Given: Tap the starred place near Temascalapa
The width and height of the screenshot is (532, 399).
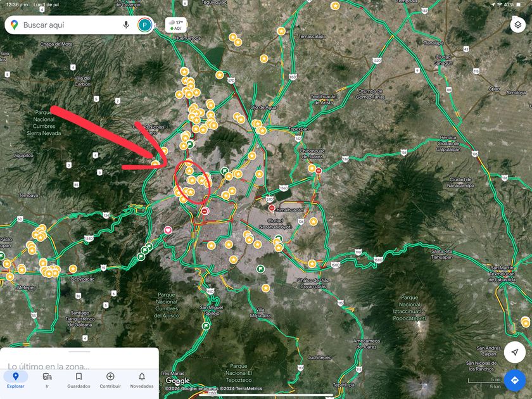Looking at the screenshot, I should point(281,31).
